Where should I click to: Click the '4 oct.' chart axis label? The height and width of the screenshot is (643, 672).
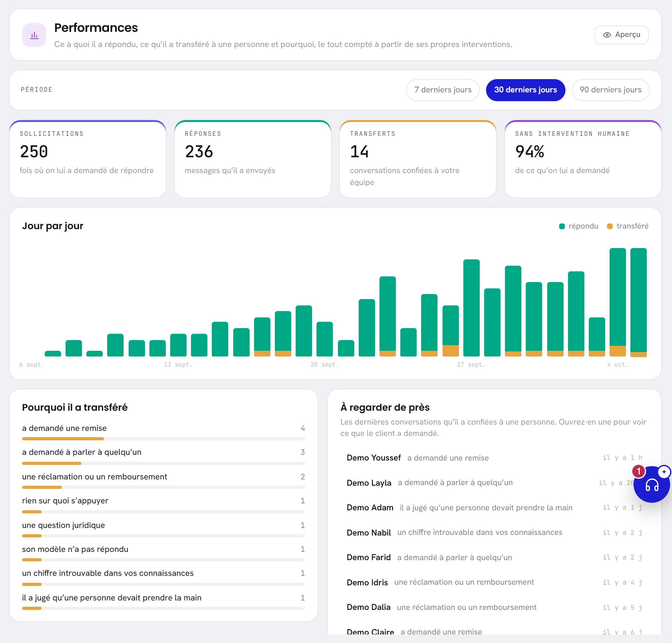[x=617, y=365]
